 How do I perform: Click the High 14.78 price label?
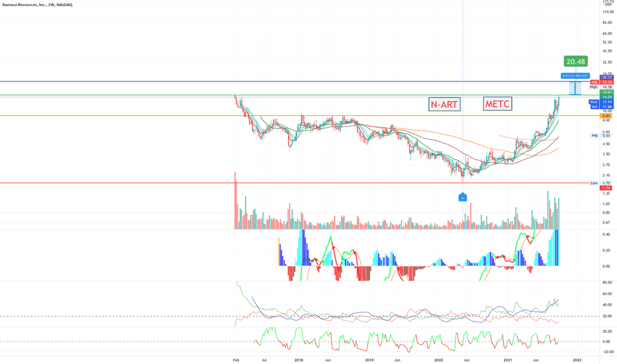601,87
